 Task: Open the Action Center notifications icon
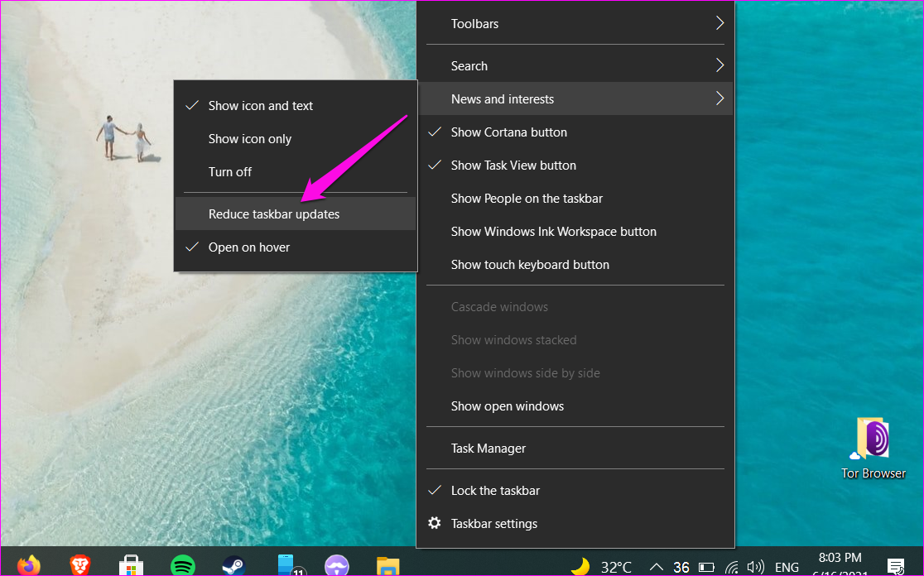click(x=896, y=567)
